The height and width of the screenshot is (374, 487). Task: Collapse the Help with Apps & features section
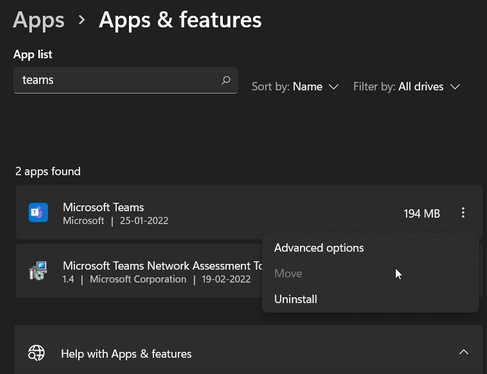point(464,352)
